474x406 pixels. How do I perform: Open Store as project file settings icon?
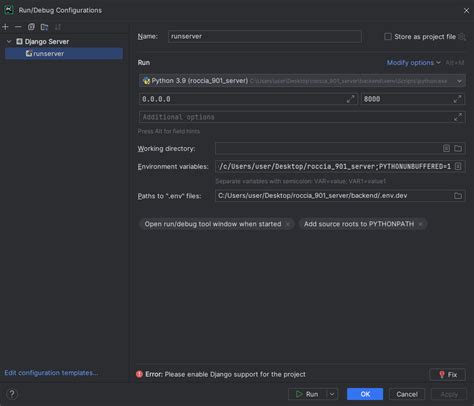[x=462, y=37]
